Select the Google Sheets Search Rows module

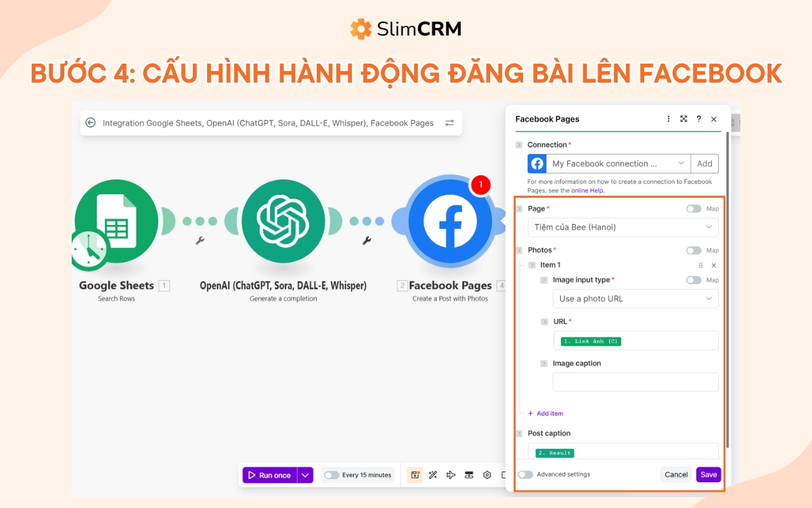(116, 220)
